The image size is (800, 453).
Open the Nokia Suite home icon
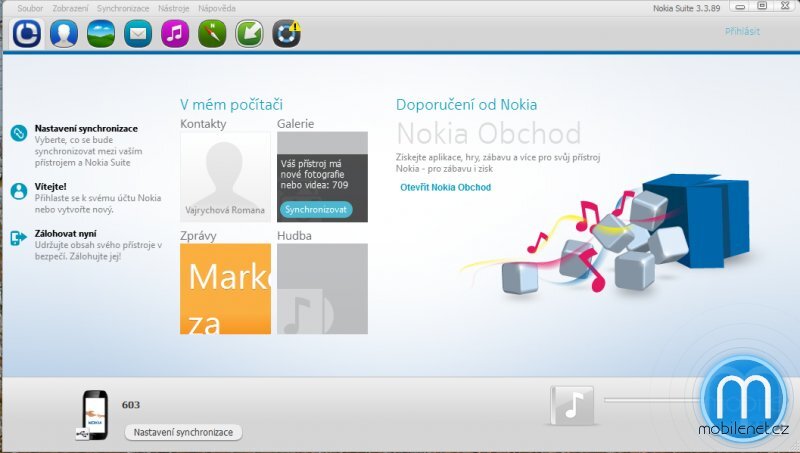tap(27, 34)
